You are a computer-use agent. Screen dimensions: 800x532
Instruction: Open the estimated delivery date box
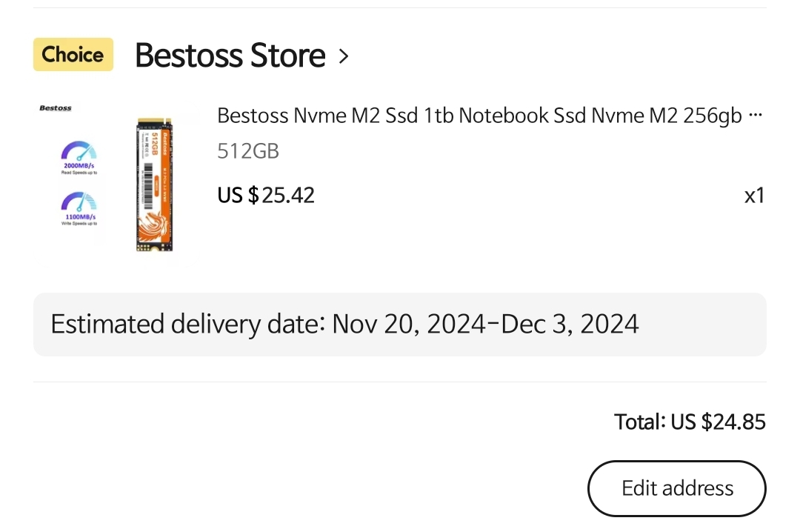pos(400,325)
